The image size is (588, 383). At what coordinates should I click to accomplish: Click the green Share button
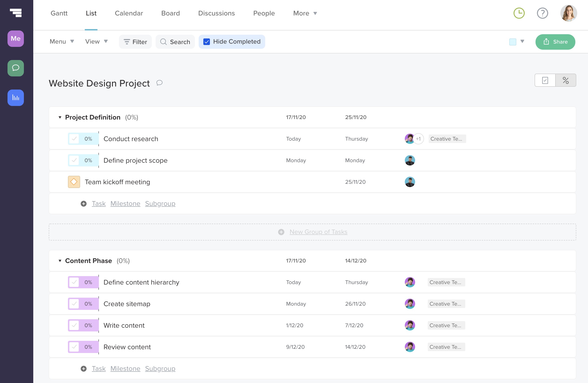coord(555,42)
